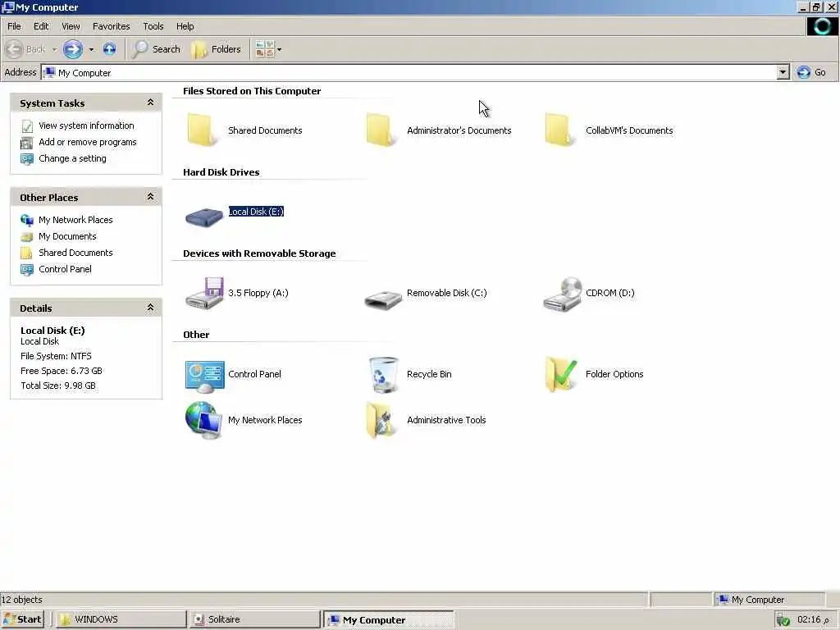Collapse the Other Places panel
This screenshot has width=840, height=630.
click(x=151, y=197)
